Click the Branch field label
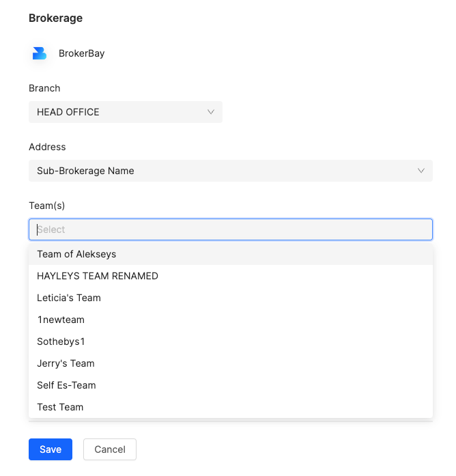 tap(44, 88)
